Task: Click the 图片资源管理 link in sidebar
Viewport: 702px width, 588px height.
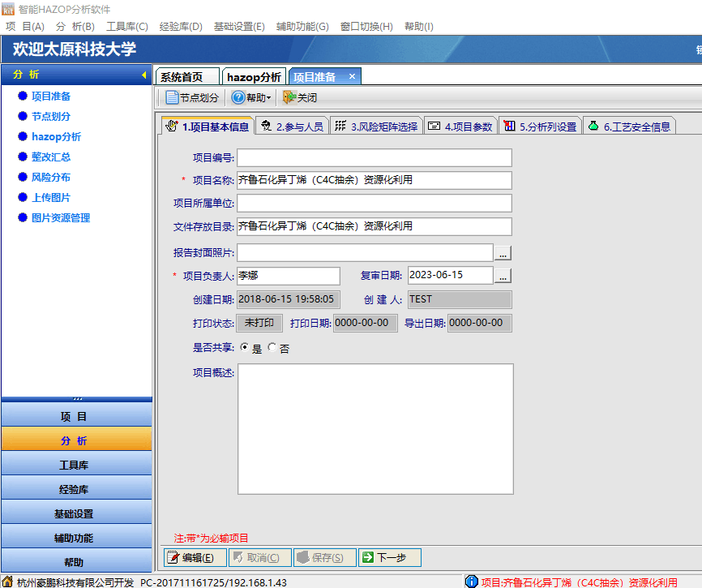Action: click(61, 217)
